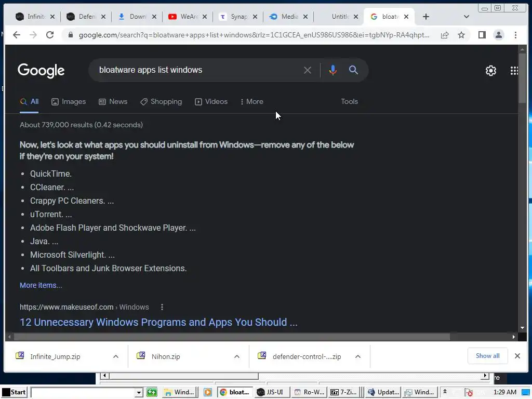Switch to the 7-Zip taskbar window
Viewport: 532px width, 399px height.
pos(344,392)
